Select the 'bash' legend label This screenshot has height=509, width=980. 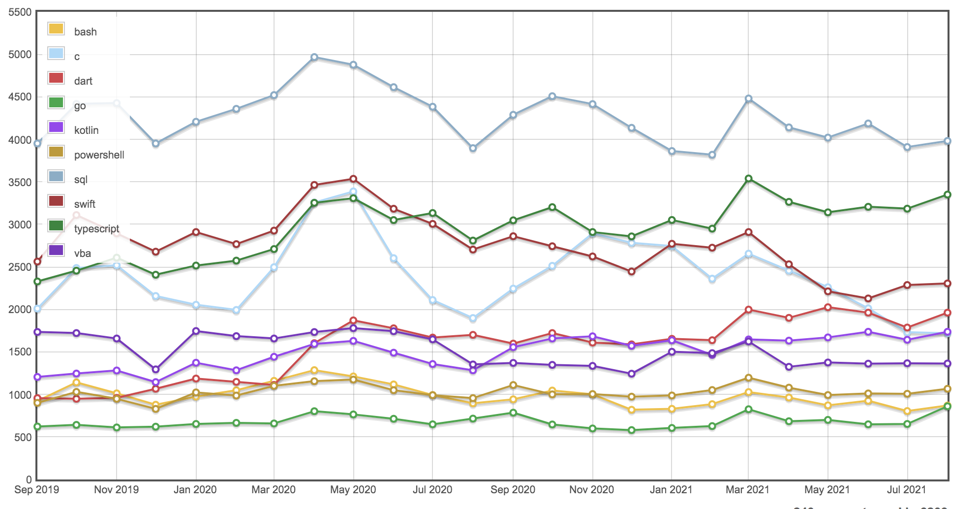tap(86, 32)
